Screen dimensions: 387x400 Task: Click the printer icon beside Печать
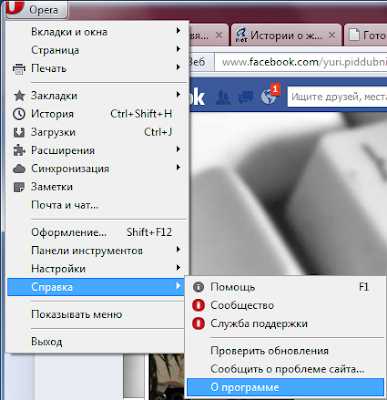pyautogui.click(x=19, y=69)
